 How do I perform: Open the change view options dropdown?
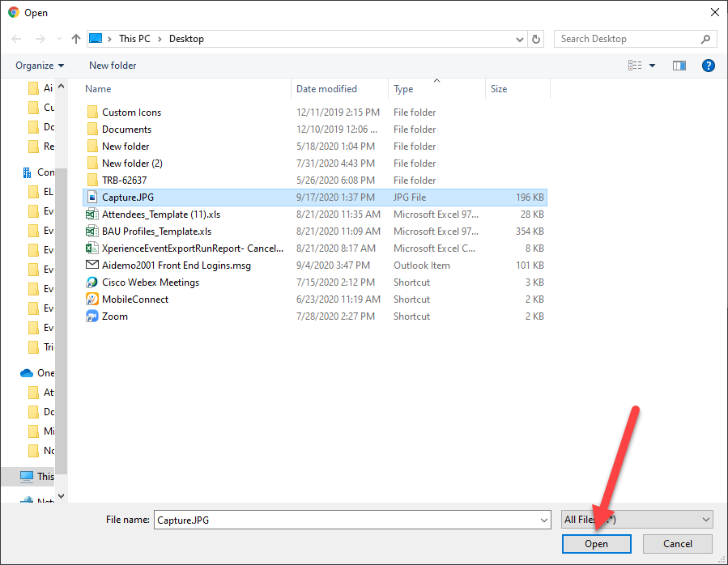pos(653,66)
